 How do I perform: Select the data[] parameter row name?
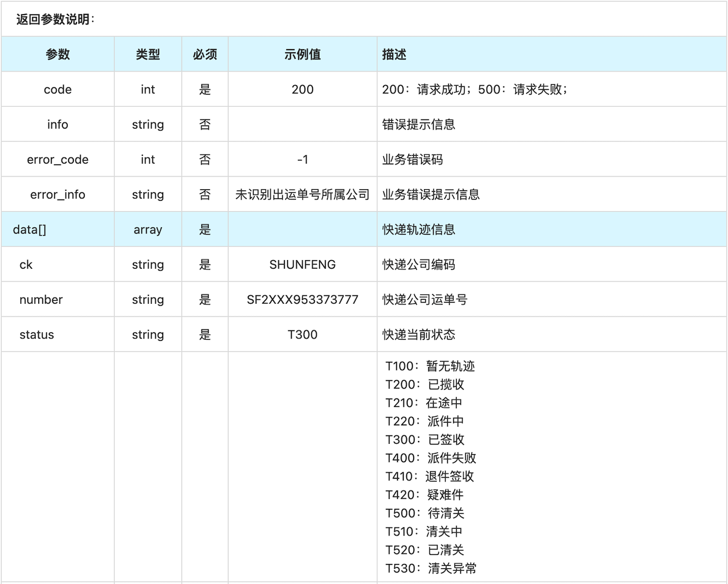[29, 230]
